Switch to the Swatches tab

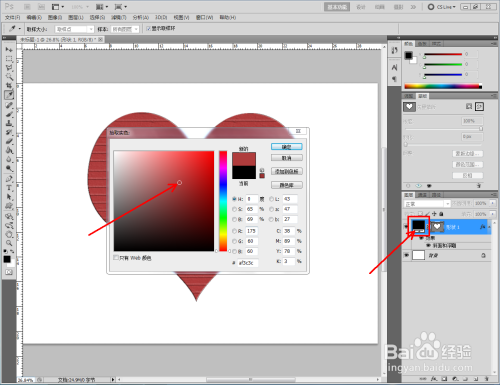coord(422,44)
